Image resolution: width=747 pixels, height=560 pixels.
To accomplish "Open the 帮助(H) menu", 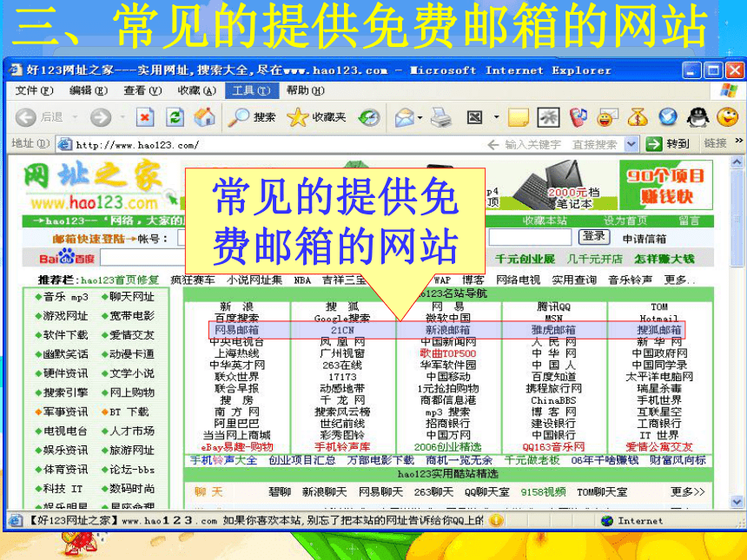I will pos(306,90).
